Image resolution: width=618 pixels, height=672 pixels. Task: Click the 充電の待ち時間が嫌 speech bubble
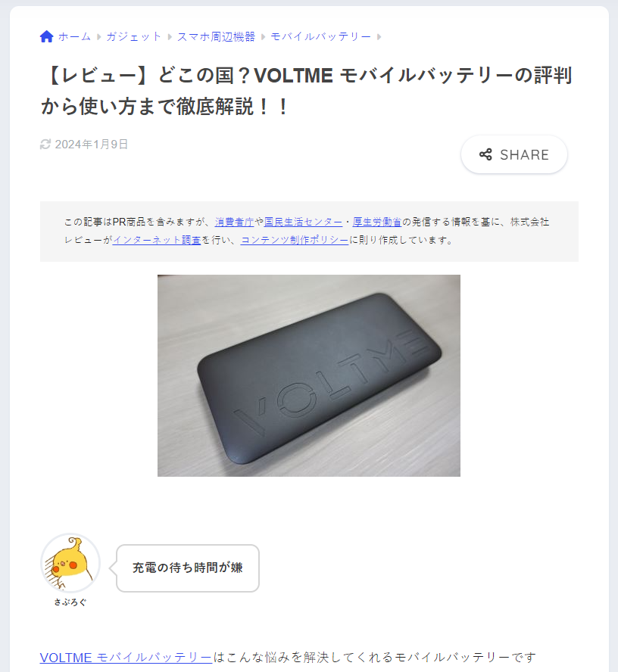tap(188, 568)
